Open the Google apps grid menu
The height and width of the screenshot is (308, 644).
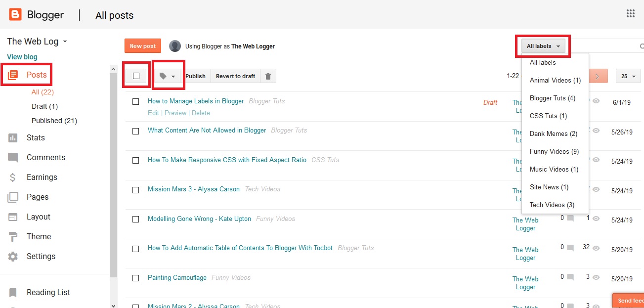630,13
